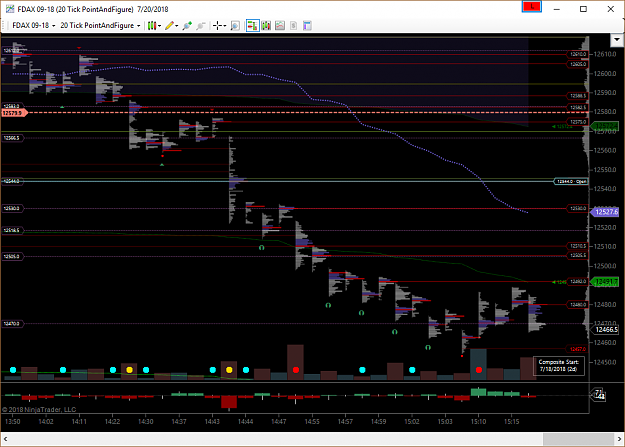The width and height of the screenshot is (625, 447).
Task: Click the chart style bars icon
Action: pyautogui.click(x=151, y=26)
